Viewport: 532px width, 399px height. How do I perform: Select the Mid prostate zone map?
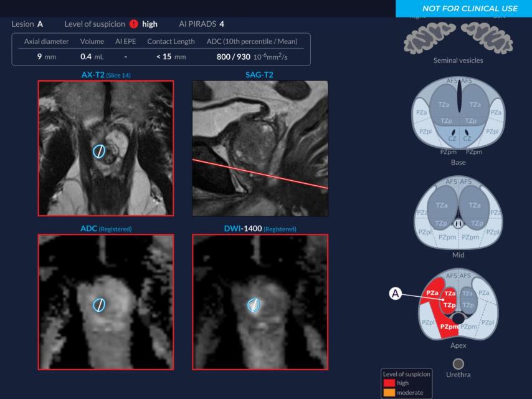point(458,215)
